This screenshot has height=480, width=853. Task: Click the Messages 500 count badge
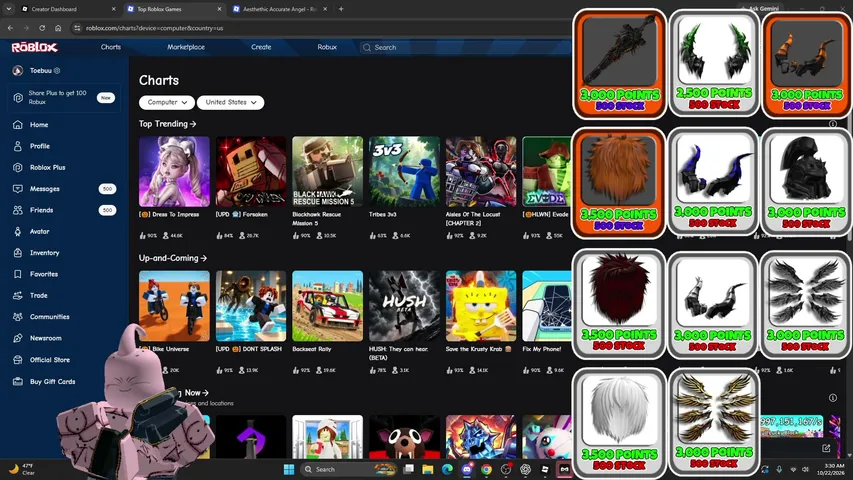pos(107,189)
